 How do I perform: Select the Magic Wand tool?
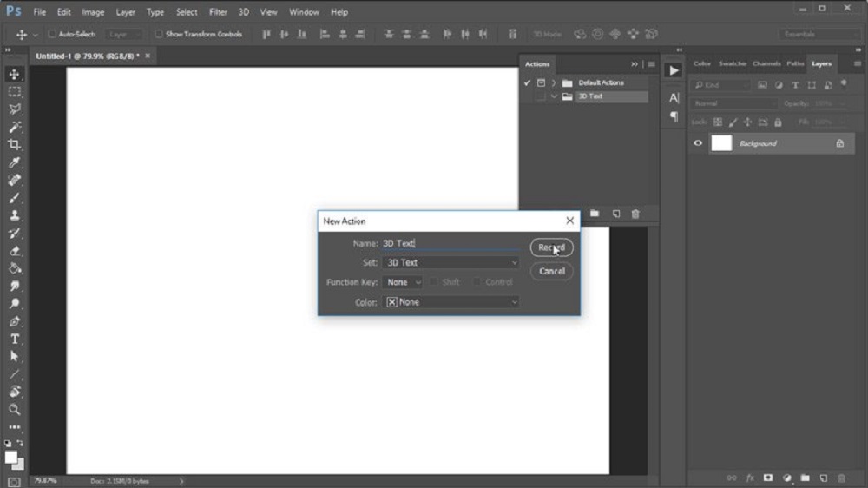[15, 127]
